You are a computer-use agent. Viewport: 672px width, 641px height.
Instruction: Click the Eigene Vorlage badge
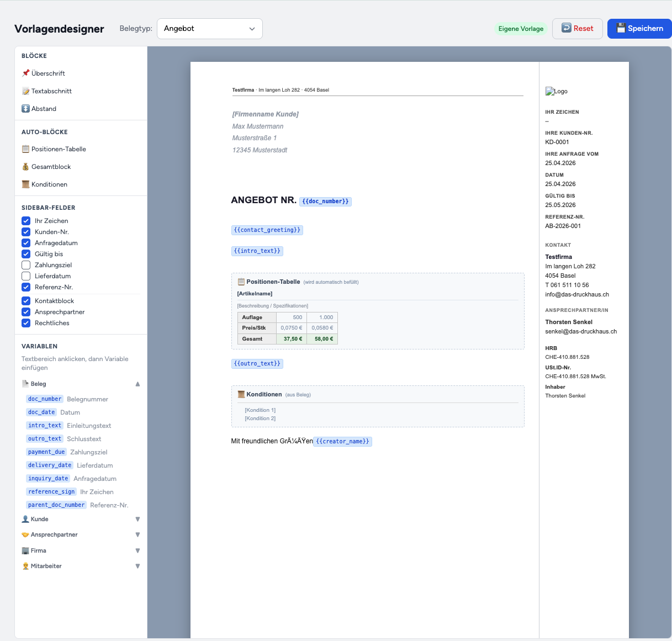(x=521, y=28)
